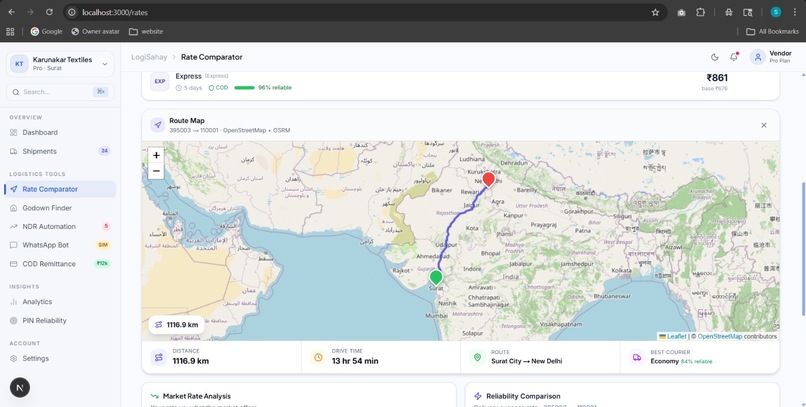
Task: Open the browser extensions puzzle icon
Action: tap(700, 12)
